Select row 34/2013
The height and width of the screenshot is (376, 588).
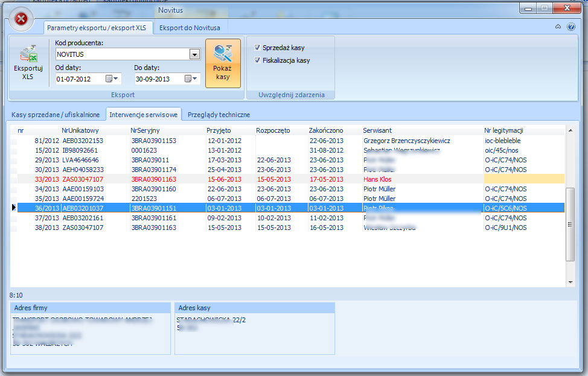[290, 189]
